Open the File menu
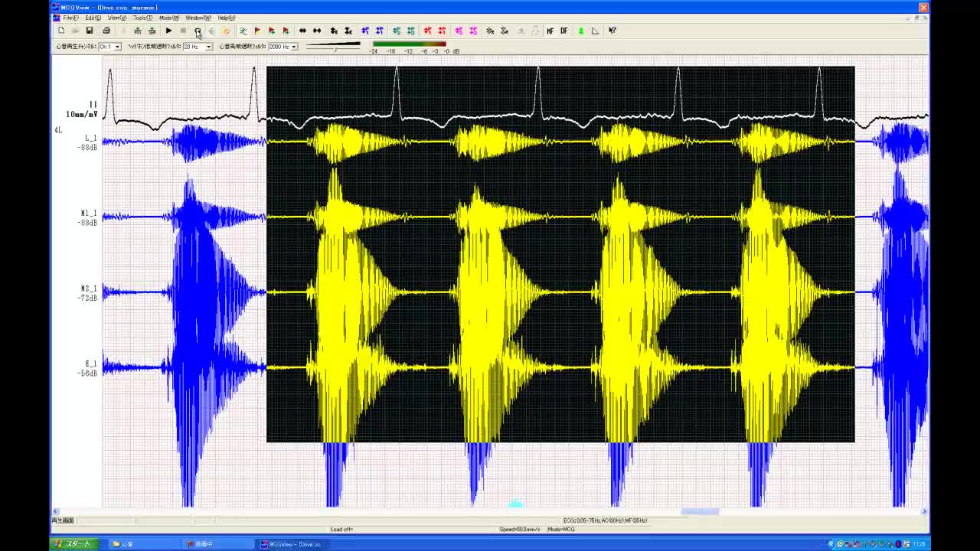Viewport: 980px width, 551px height. point(70,18)
